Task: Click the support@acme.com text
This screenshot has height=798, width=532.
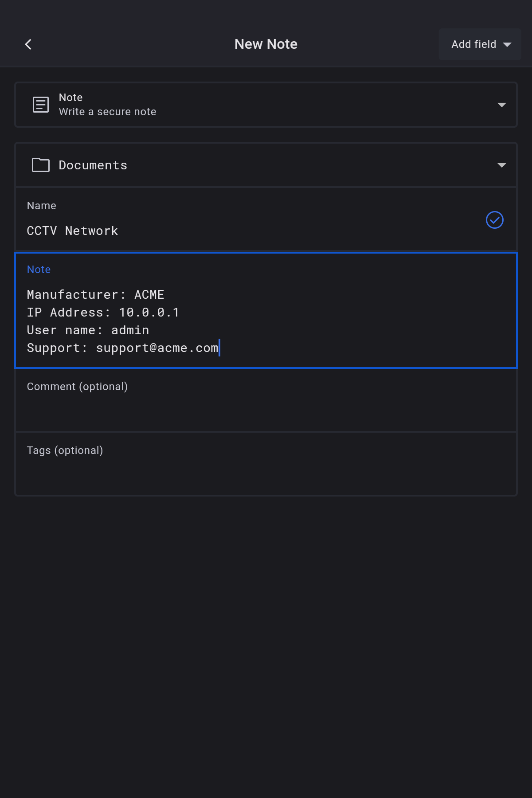Action: pyautogui.click(x=157, y=348)
